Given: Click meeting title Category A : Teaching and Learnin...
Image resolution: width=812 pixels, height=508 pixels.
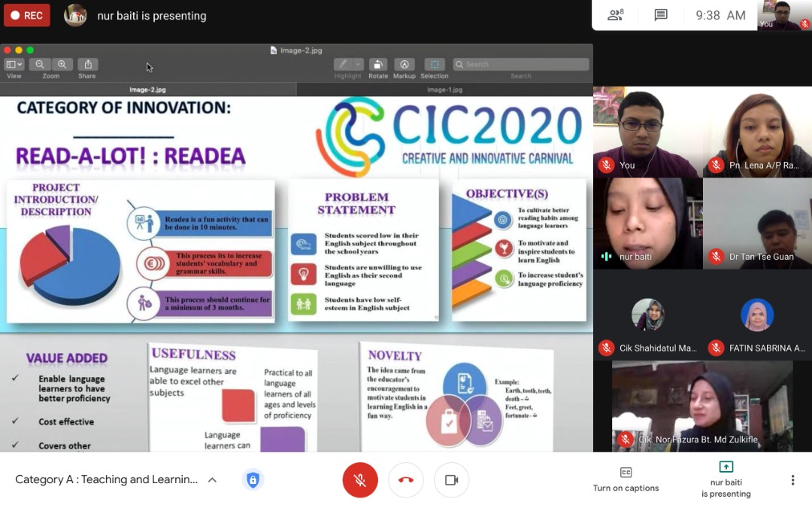Looking at the screenshot, I should (106, 479).
